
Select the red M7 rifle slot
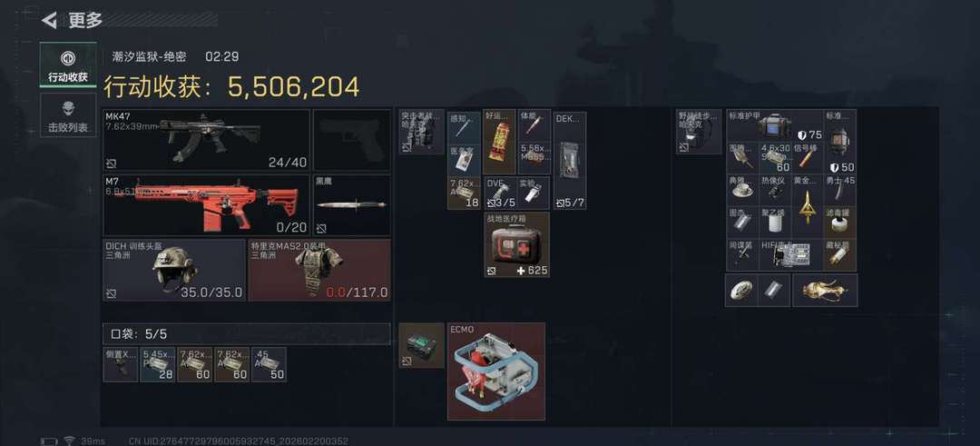[206, 205]
